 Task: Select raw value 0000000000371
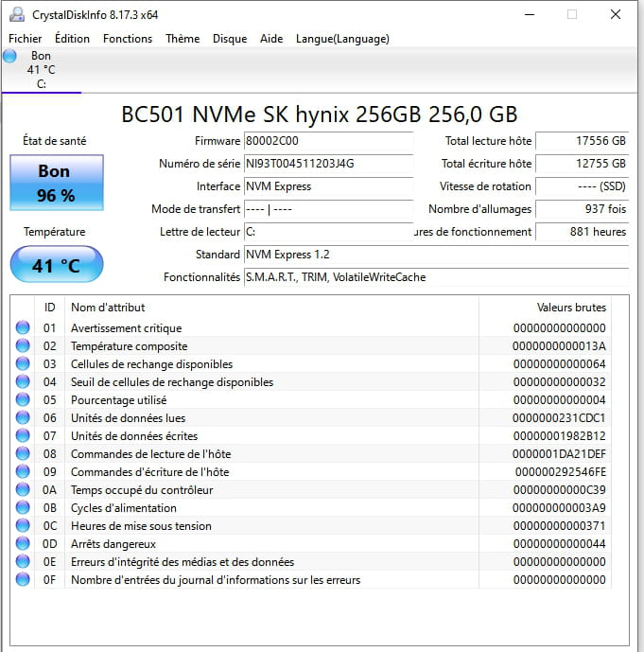559,525
